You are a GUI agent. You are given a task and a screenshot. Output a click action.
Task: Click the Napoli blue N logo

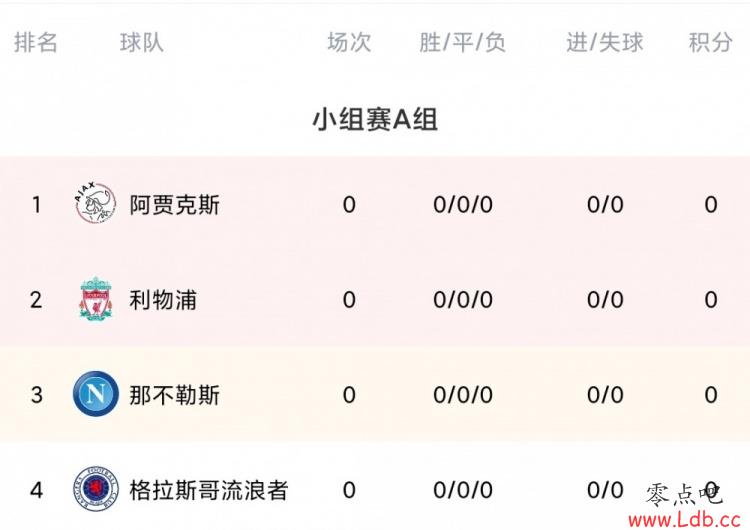click(x=96, y=394)
